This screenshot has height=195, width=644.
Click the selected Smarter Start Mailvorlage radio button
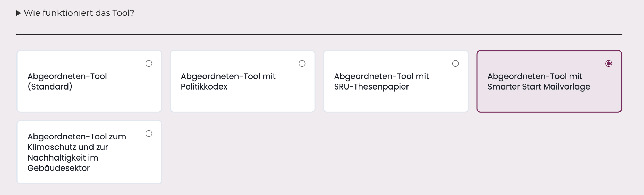point(609,64)
